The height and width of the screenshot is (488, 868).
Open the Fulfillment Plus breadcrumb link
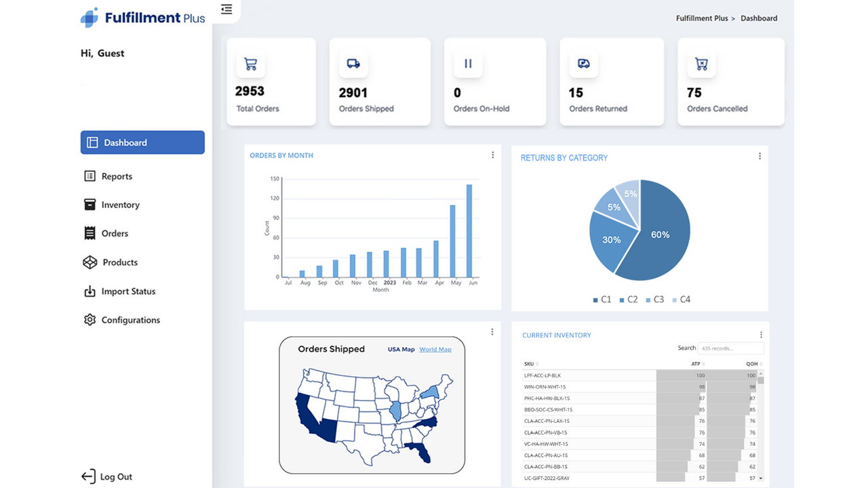702,18
